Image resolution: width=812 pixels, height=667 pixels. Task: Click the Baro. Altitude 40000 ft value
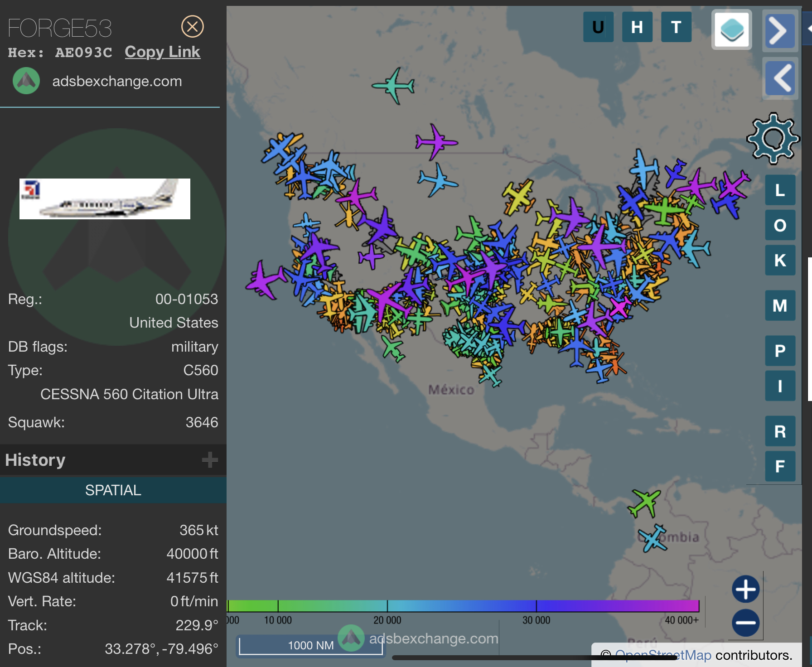point(192,554)
